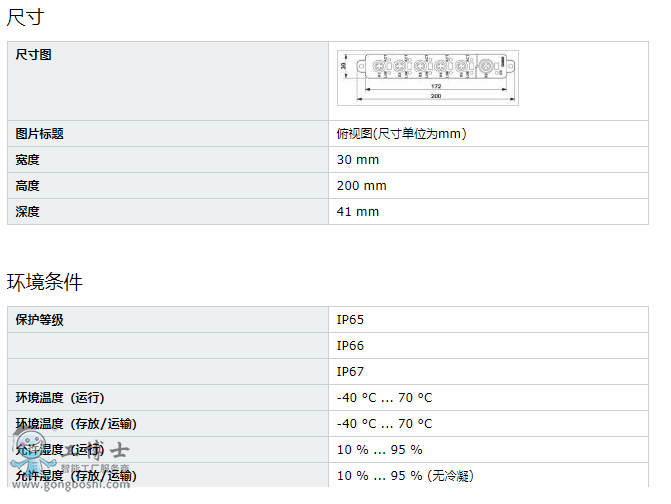Screen dimensions: 671x504
Task: Click the 41 mm depth value
Action: [x=358, y=212]
